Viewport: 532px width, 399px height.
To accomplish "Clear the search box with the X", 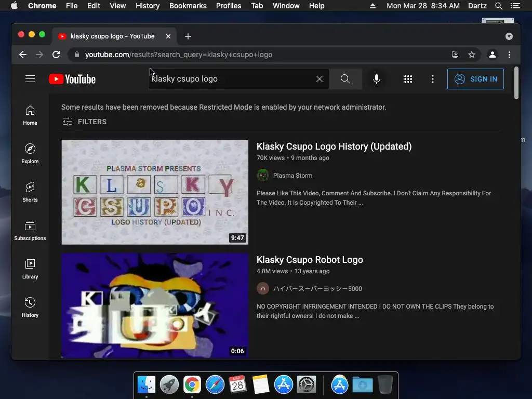I will (320, 79).
